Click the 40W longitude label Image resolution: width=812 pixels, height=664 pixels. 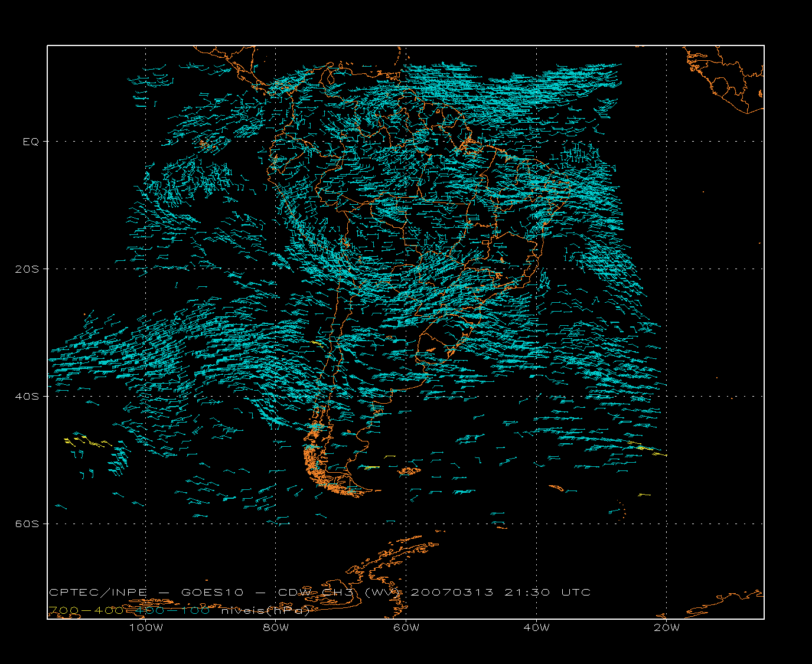click(536, 627)
